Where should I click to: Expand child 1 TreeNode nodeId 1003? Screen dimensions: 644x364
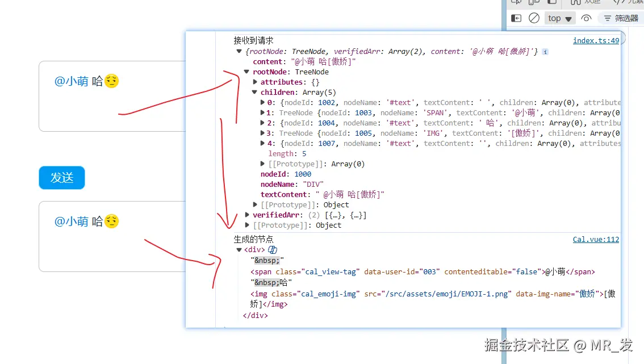262,112
